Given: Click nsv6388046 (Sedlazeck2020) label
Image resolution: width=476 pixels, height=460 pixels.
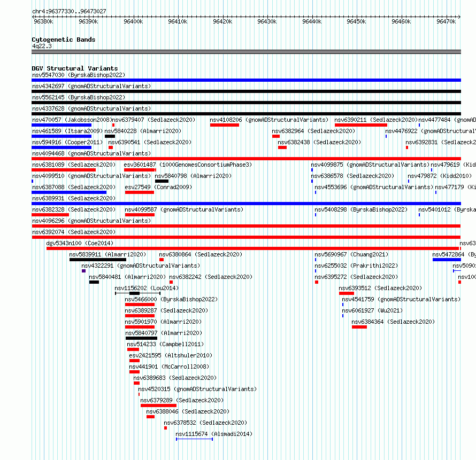Looking at the screenshot, I should tap(188, 411).
